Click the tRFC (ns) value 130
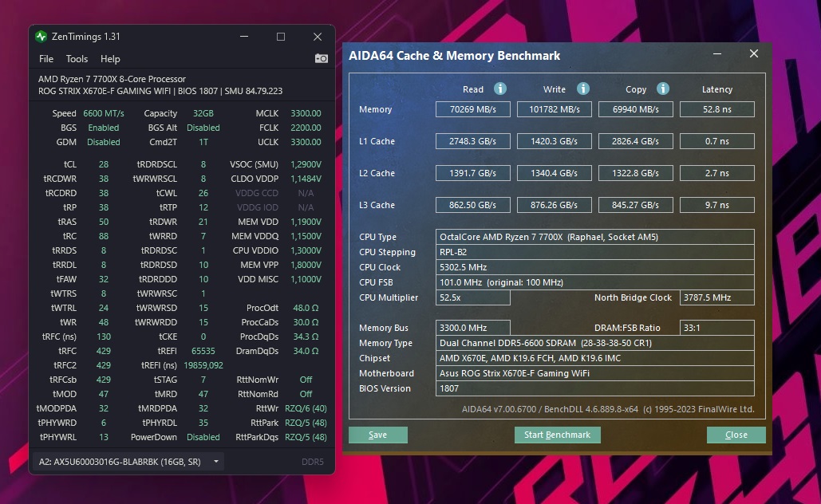The image size is (821, 504). [104, 337]
